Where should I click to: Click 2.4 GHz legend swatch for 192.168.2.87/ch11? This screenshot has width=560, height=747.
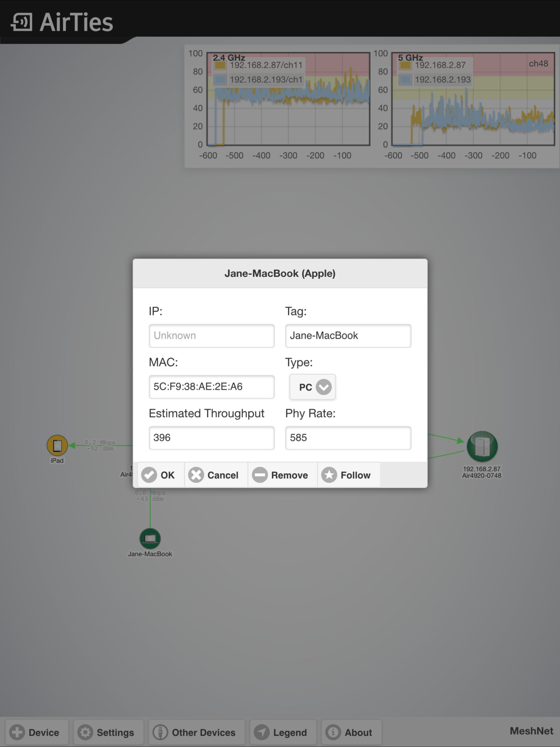220,65
